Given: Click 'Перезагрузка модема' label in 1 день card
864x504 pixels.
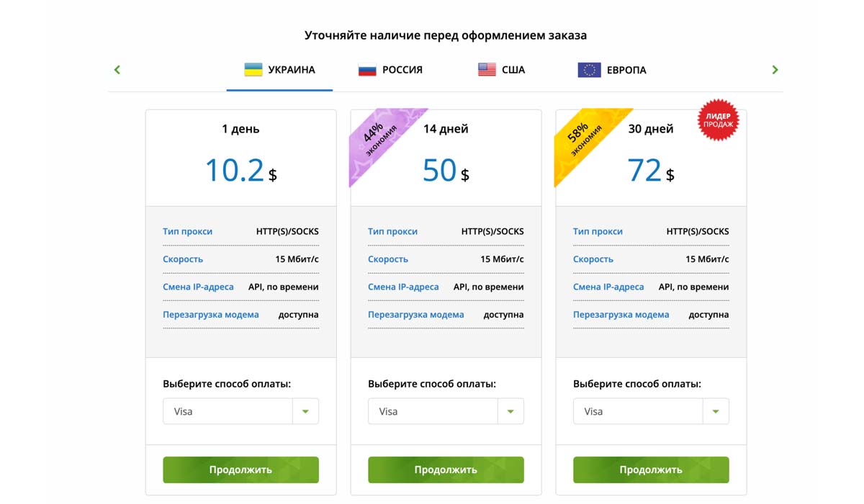Looking at the screenshot, I should 211,315.
